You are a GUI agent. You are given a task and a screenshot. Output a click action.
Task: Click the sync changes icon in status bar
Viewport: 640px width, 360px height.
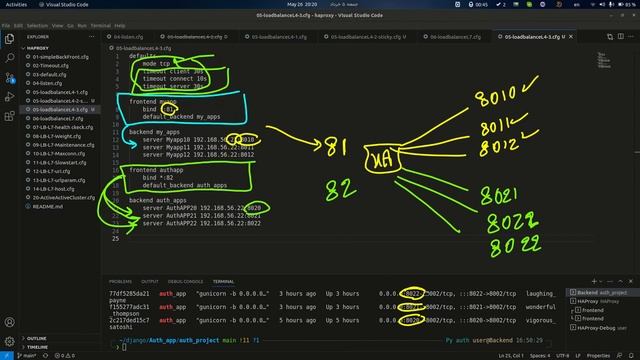(x=45, y=356)
